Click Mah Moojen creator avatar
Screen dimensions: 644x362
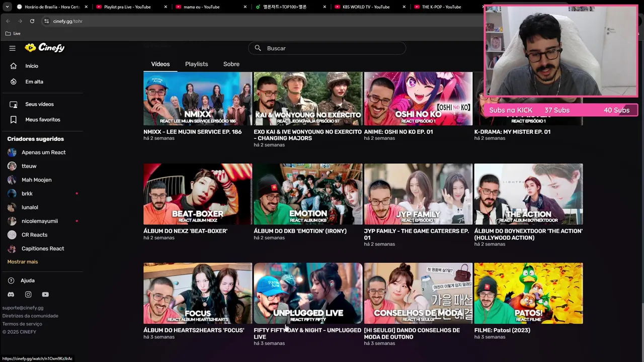click(x=12, y=180)
